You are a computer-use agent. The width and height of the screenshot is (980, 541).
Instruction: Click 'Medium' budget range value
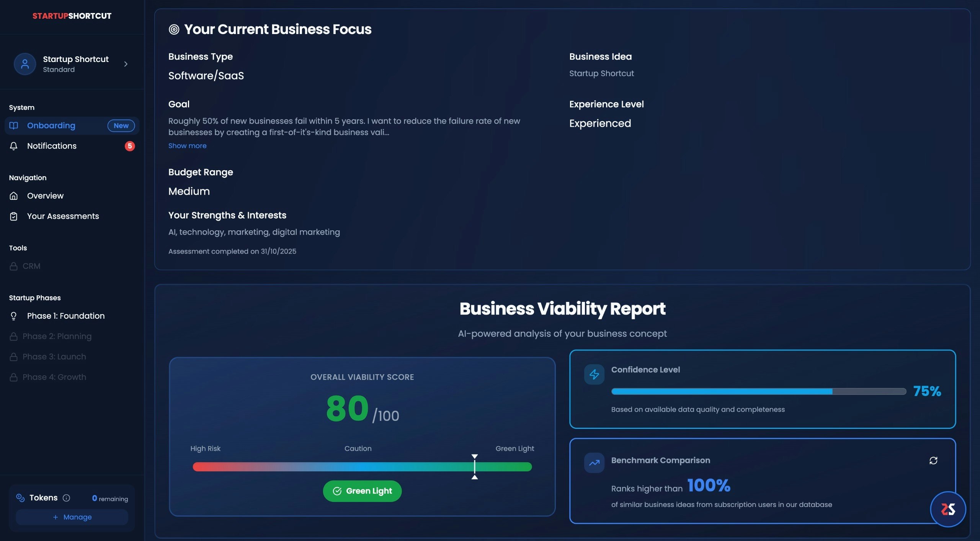click(x=189, y=191)
